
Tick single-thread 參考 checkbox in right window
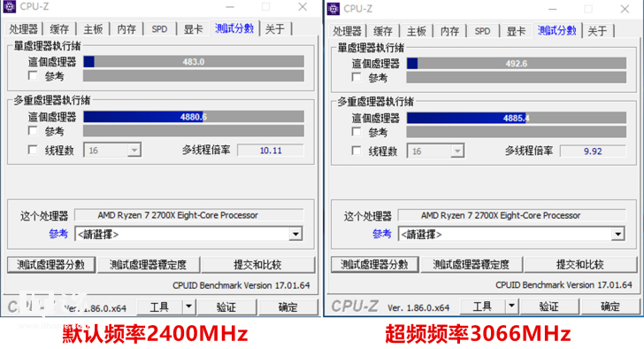tap(356, 77)
